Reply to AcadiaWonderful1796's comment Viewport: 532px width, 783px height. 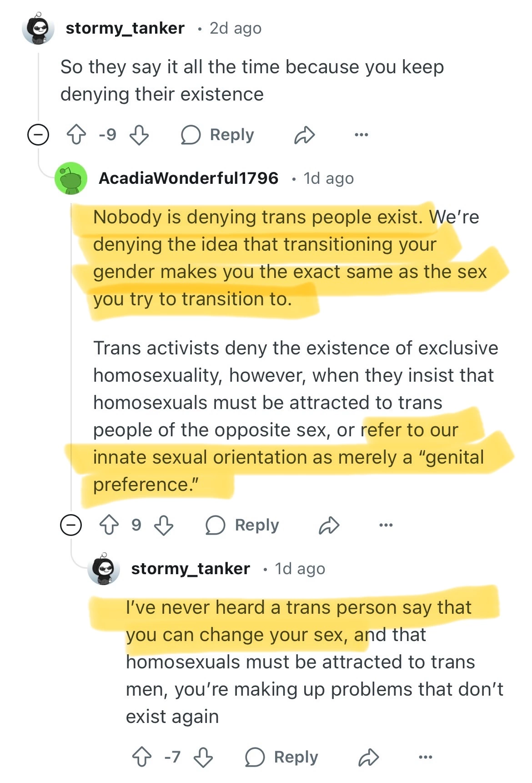click(x=242, y=525)
